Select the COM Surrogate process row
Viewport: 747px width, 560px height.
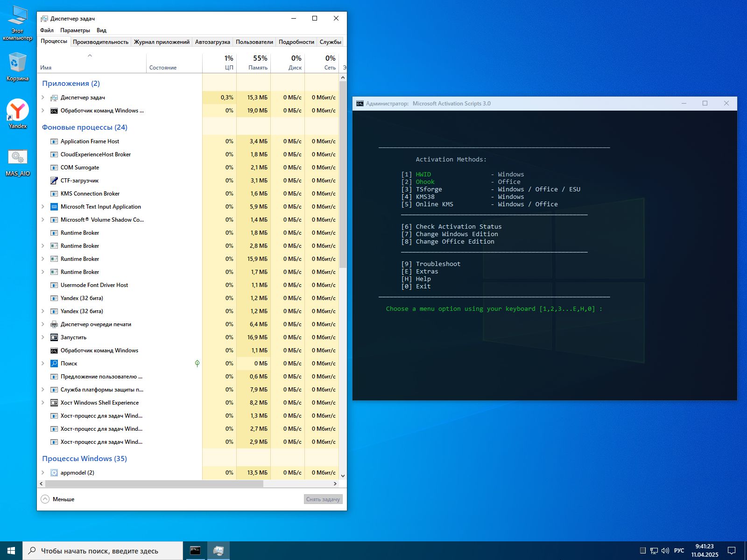[x=188, y=168]
